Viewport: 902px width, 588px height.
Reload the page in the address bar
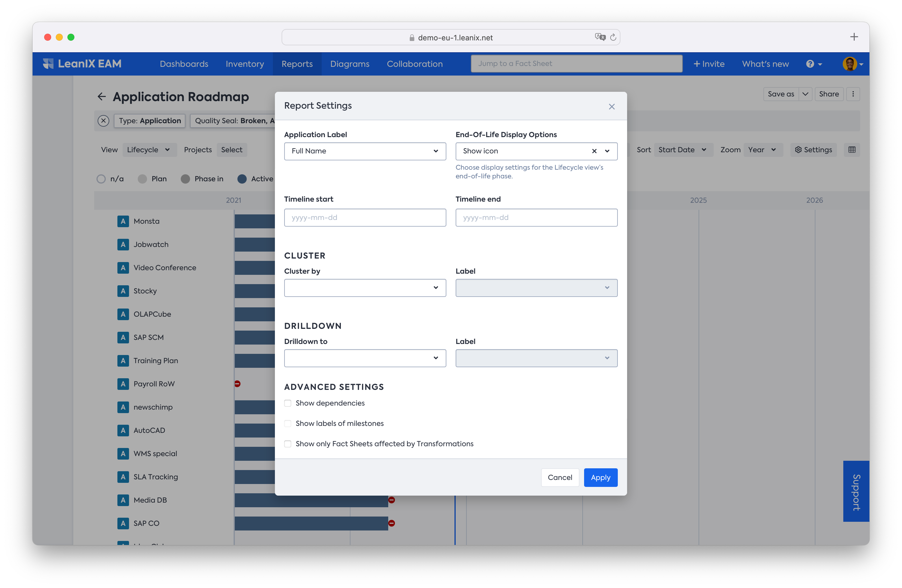click(x=613, y=37)
